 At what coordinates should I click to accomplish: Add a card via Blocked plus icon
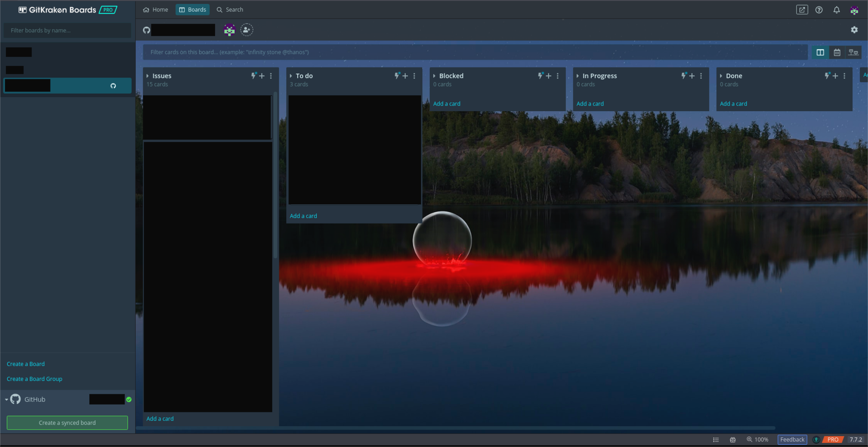(x=549, y=76)
